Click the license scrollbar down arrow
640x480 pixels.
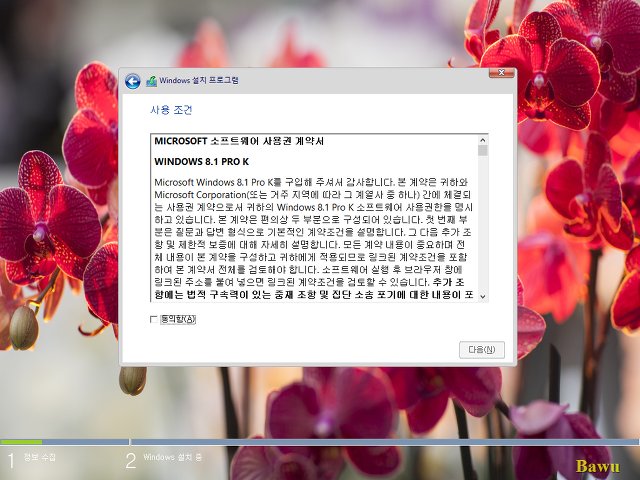point(483,296)
